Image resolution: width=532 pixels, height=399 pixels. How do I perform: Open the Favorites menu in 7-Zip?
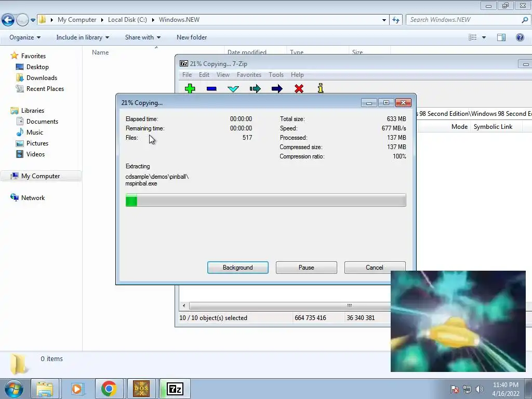click(249, 75)
